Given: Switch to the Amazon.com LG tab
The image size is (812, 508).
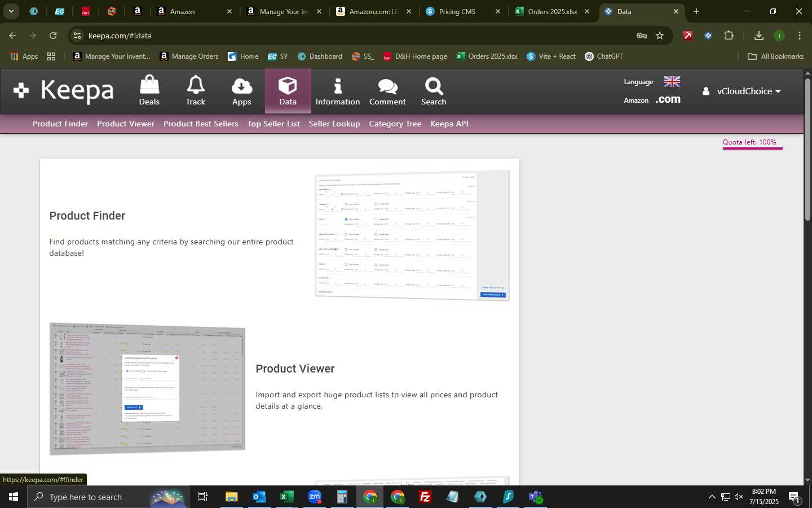Looking at the screenshot, I should point(373,11).
